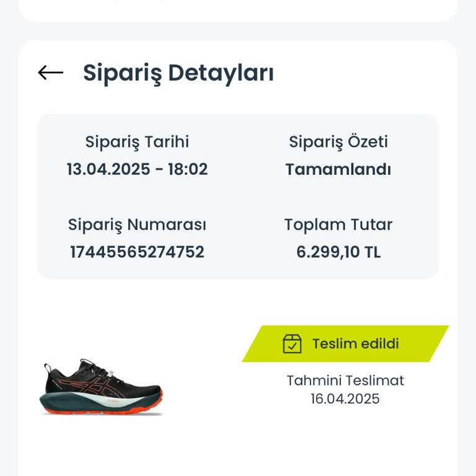Select the 'Sipariş Özeti' label

coord(338,142)
